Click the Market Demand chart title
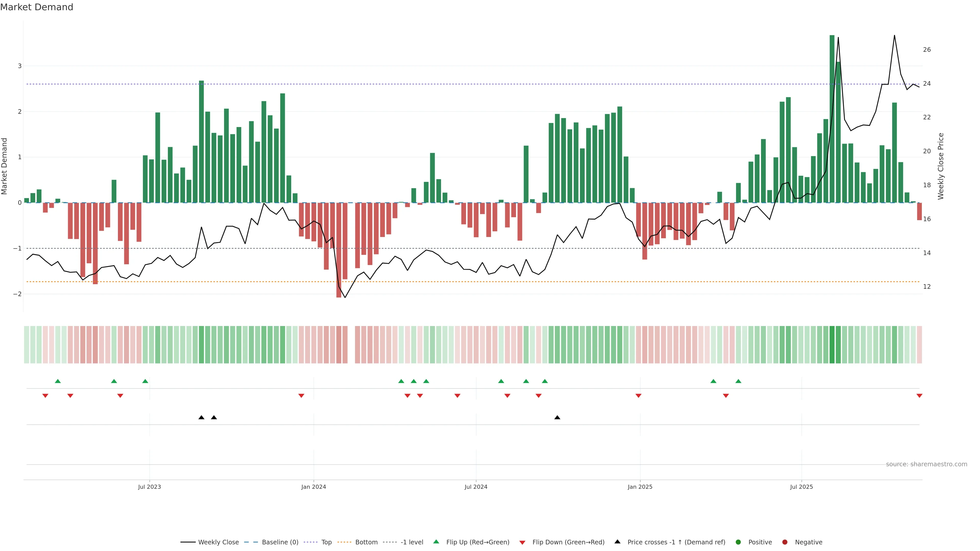980x551 pixels. tap(36, 7)
